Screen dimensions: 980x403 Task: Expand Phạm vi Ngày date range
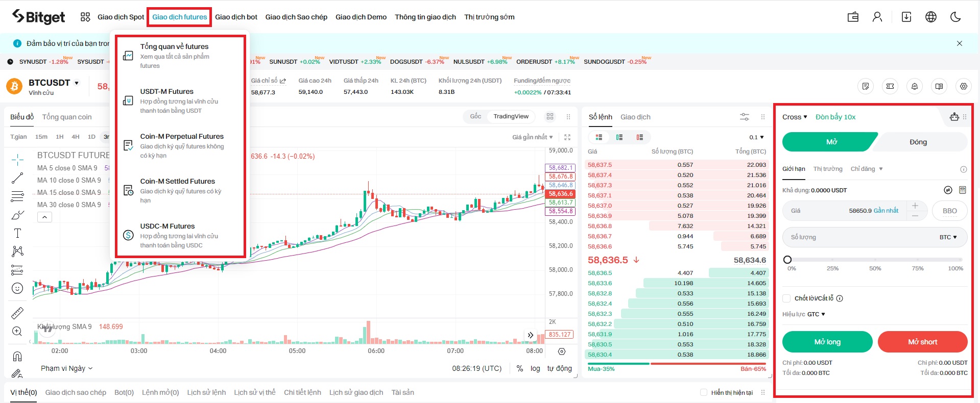pos(66,368)
